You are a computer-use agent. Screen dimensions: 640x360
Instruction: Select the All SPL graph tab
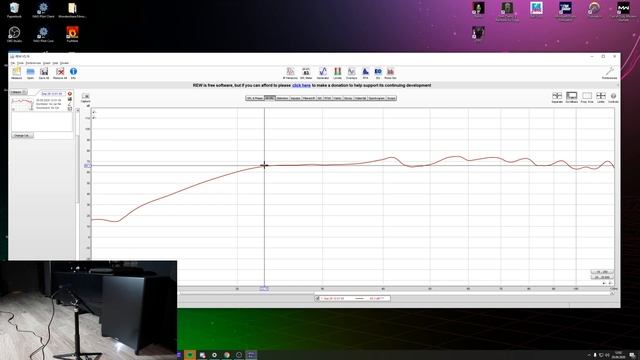(270, 98)
